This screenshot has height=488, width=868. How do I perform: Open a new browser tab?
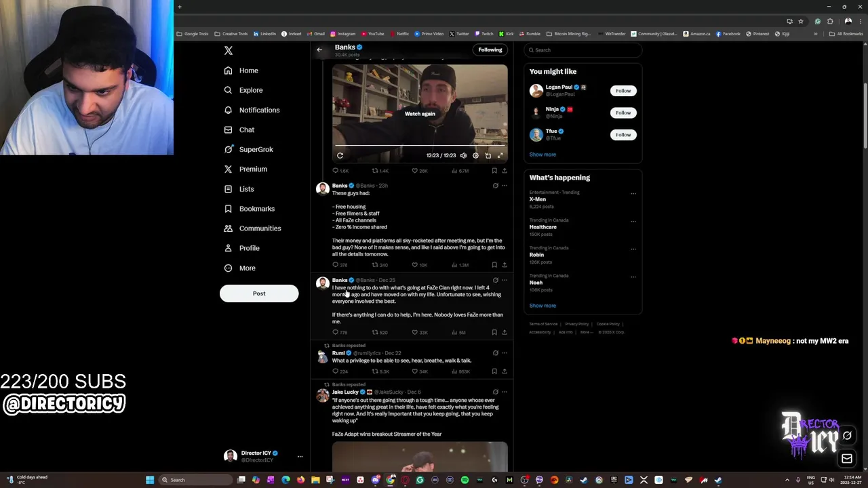[x=179, y=7]
